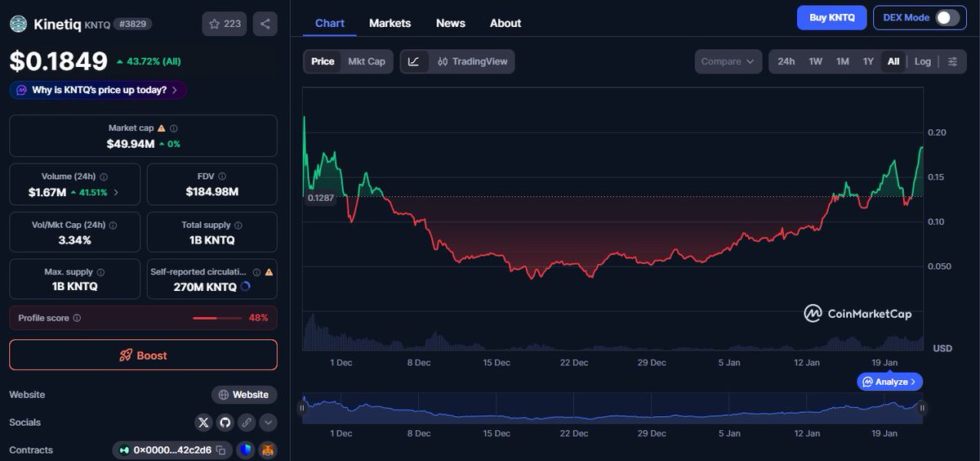Open the Market cap info tooltip icon

(174, 128)
